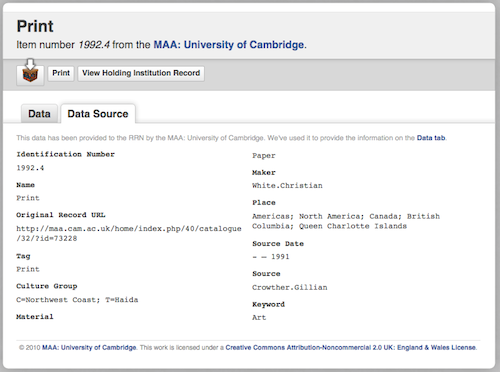500x372 pixels.
Task: Click 'Print' value under Tag
Action: [x=28, y=269]
